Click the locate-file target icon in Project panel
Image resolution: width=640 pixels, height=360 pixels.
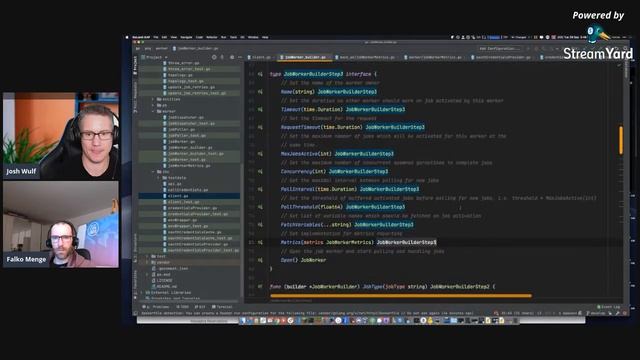point(214,57)
